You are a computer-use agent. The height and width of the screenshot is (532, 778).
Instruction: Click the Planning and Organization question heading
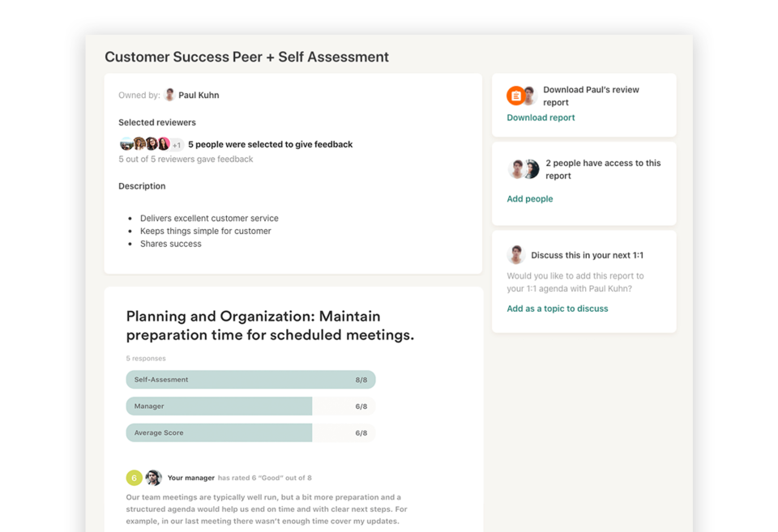pos(270,326)
